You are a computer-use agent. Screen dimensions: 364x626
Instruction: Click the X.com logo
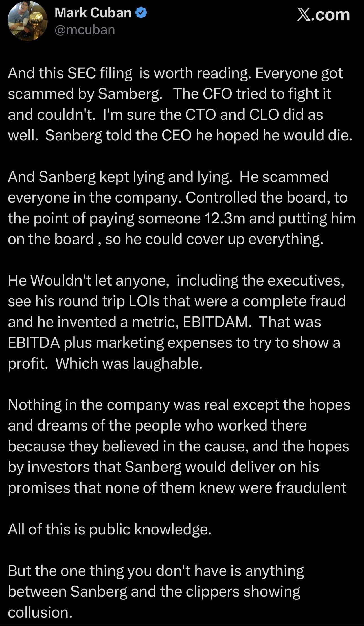pyautogui.click(x=323, y=15)
